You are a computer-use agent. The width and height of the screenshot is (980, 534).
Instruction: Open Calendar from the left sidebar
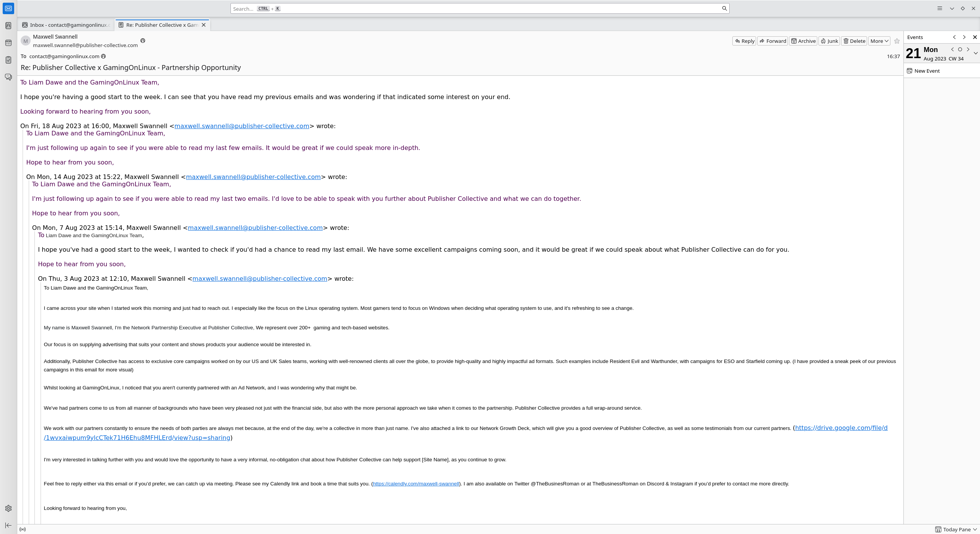(x=8, y=43)
